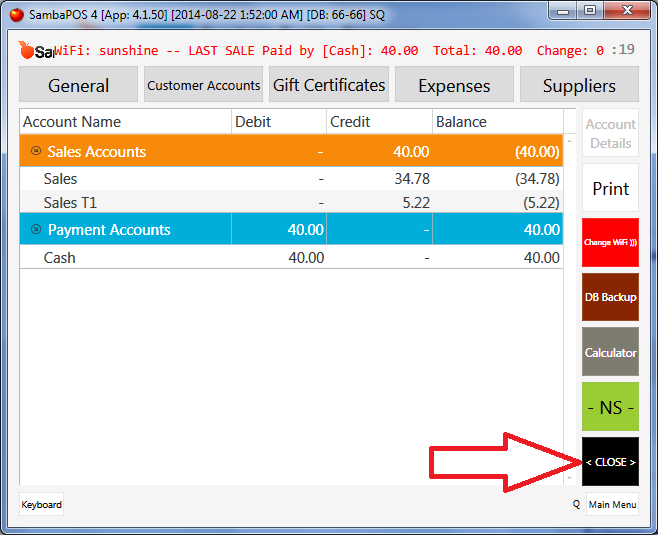Print the accounts report
This screenshot has height=535, width=658.
(x=611, y=188)
